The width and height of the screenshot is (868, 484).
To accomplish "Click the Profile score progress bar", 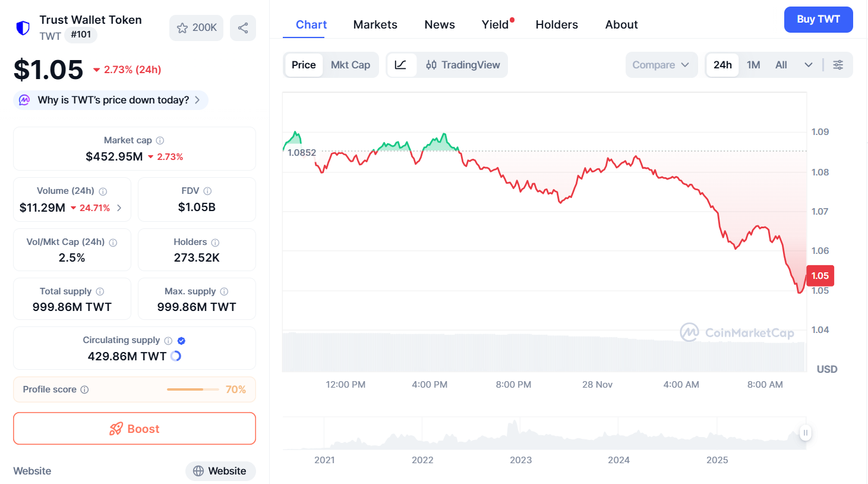I will (192, 389).
